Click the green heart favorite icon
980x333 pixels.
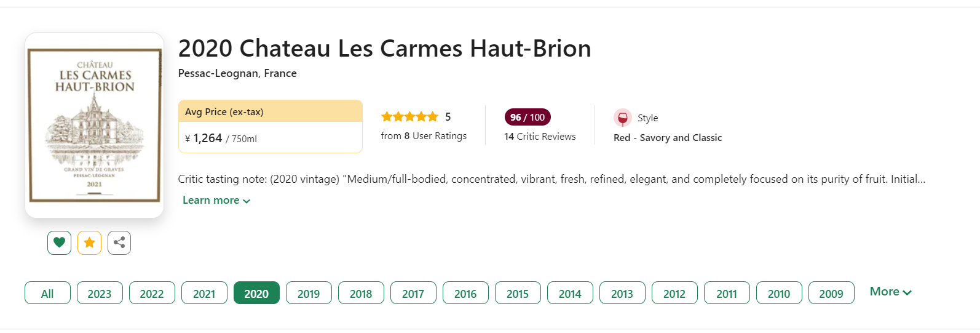pyautogui.click(x=59, y=243)
